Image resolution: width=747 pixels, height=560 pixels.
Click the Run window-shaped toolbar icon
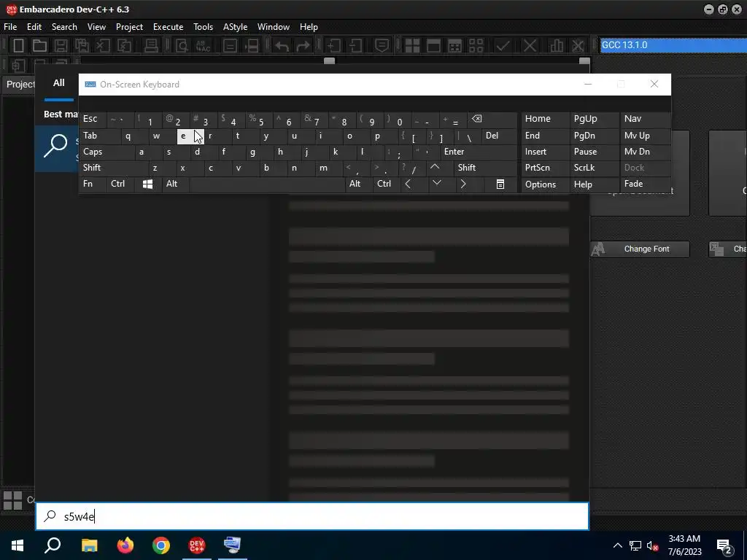pyautogui.click(x=433, y=46)
